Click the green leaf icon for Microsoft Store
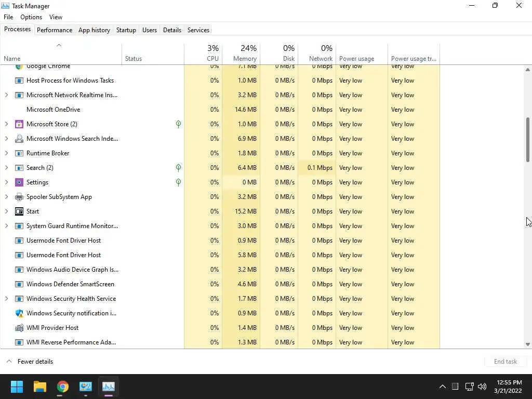532x399 pixels. (179, 124)
